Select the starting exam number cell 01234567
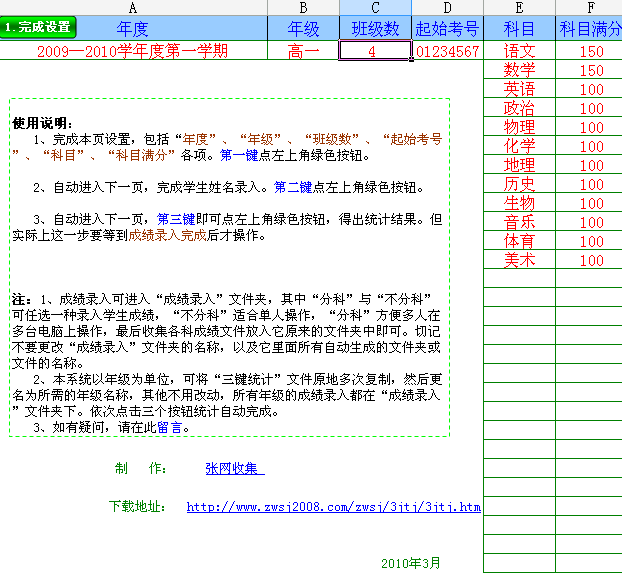 447,51
